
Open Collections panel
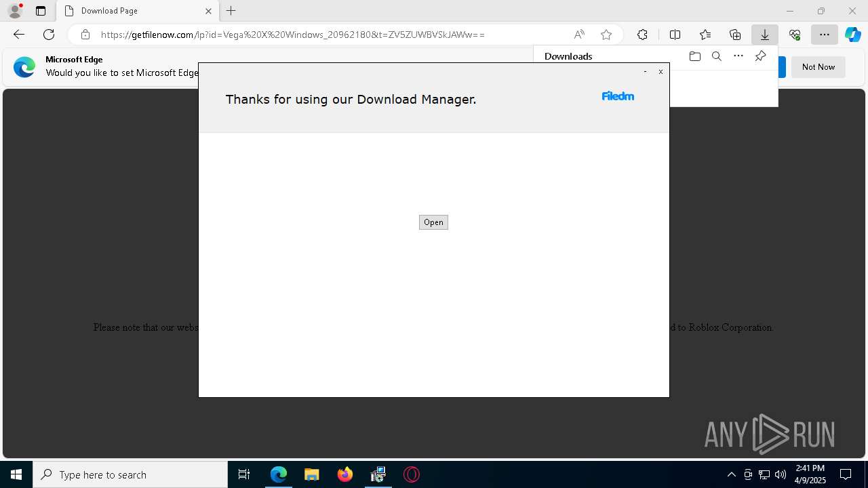click(x=735, y=35)
